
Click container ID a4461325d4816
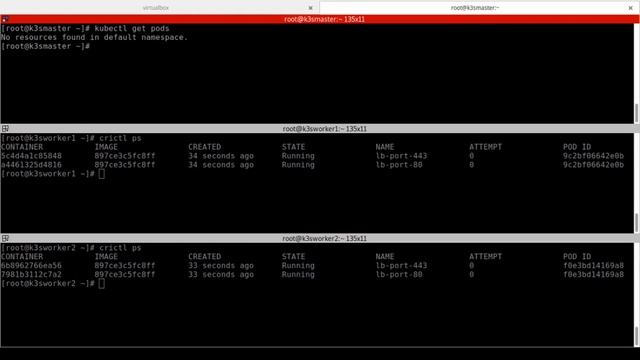pyautogui.click(x=31, y=165)
